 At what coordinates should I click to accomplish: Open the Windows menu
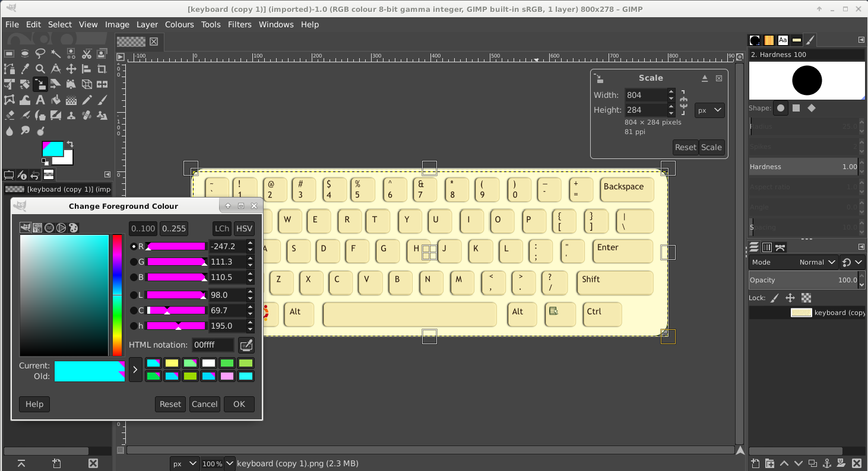(276, 24)
